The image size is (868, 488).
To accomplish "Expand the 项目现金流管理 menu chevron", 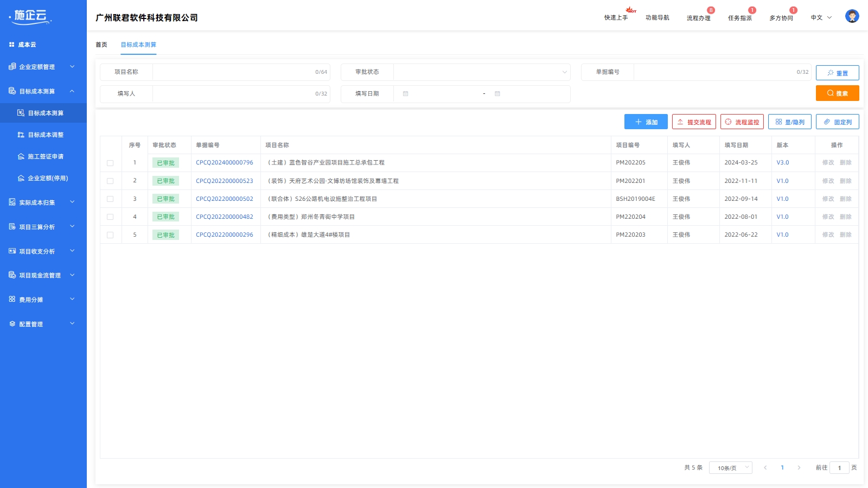I will (72, 275).
